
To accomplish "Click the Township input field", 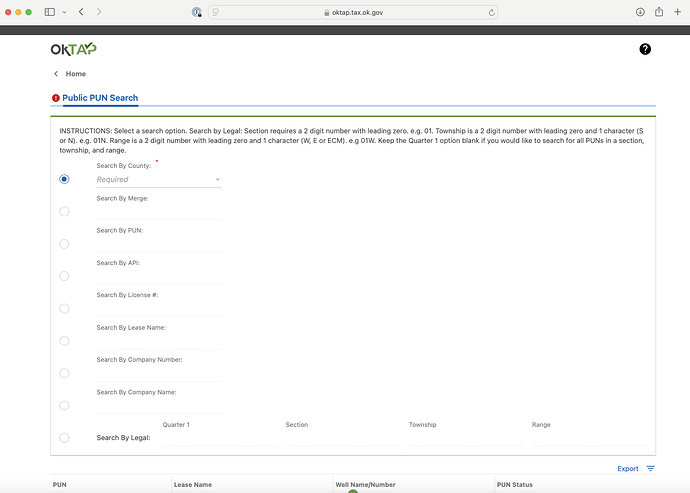I will 466,438.
